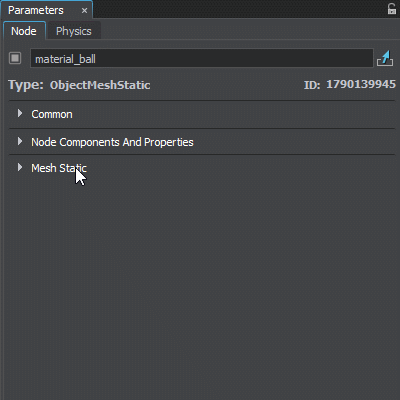Click the Type: label
Image resolution: width=400 pixels, height=400 pixels.
click(26, 85)
